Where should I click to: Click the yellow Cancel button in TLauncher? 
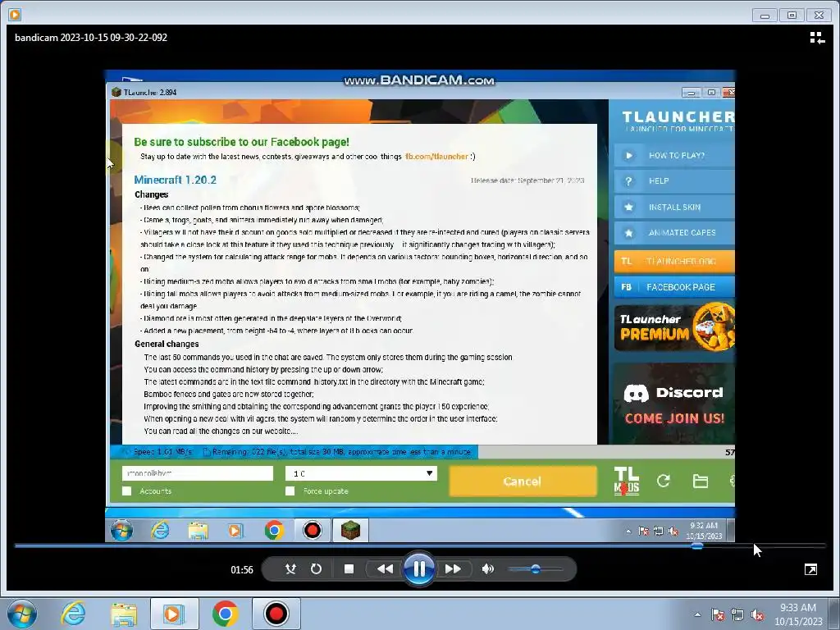(x=523, y=481)
